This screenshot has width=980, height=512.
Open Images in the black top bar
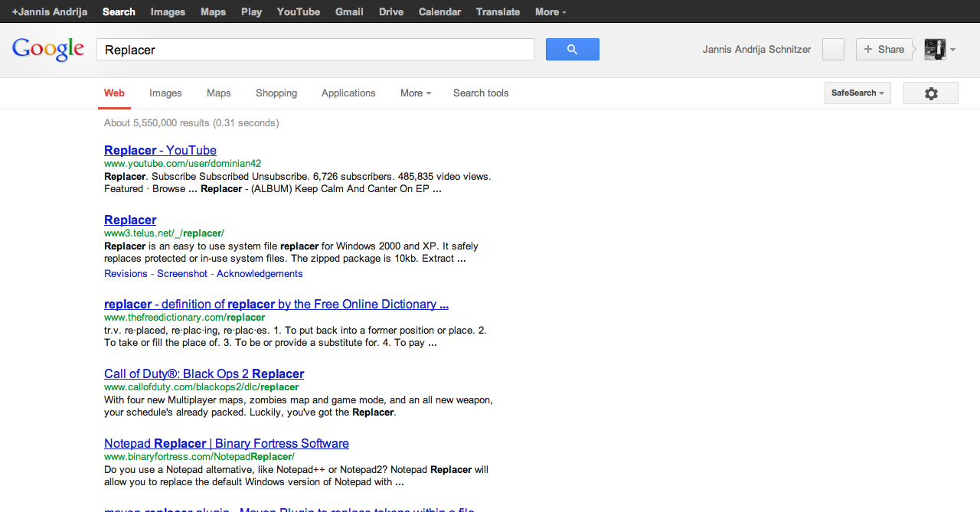168,11
